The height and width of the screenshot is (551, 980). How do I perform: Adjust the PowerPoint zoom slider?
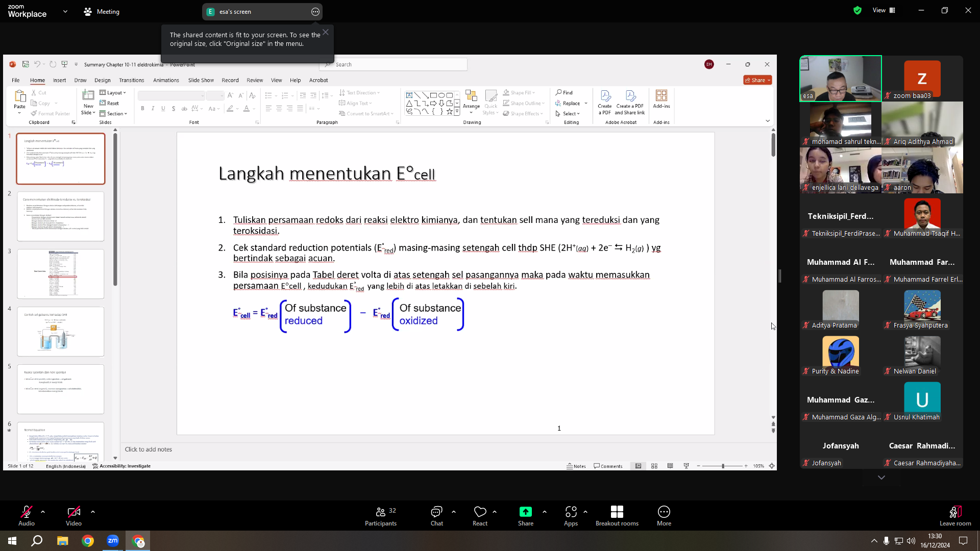[x=723, y=466]
